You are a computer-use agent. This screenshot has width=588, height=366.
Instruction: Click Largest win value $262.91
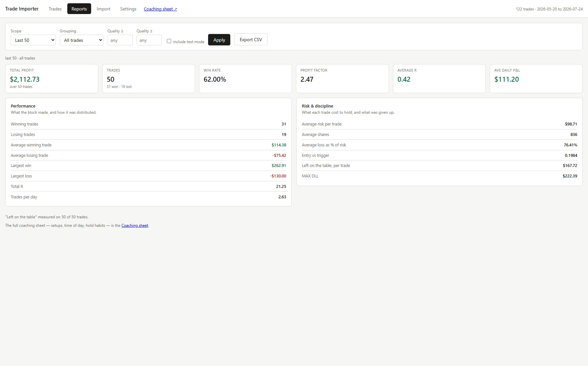(x=279, y=166)
